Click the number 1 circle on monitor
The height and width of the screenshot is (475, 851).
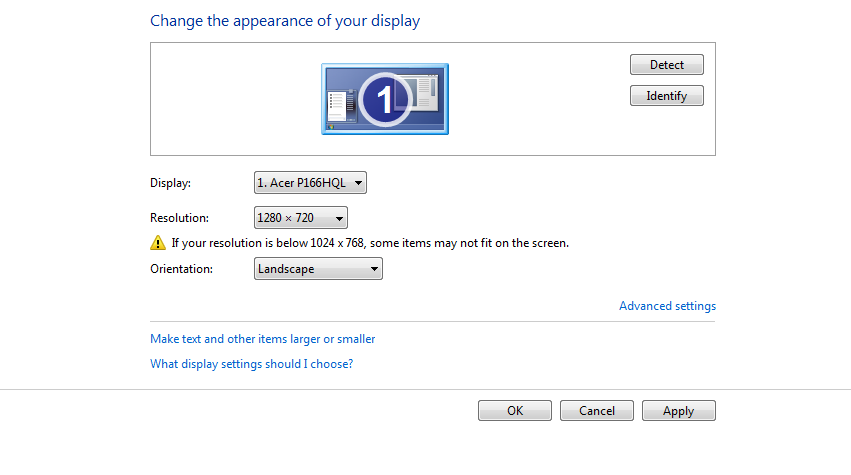(x=385, y=99)
